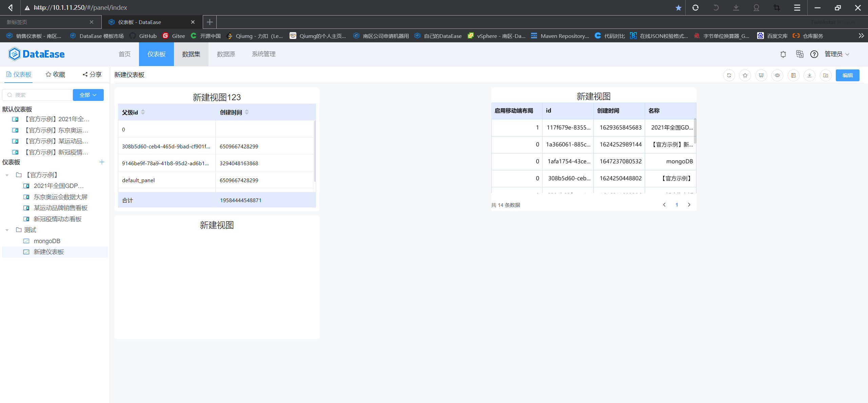Open the notification bell
868x403 pixels.
(x=783, y=54)
